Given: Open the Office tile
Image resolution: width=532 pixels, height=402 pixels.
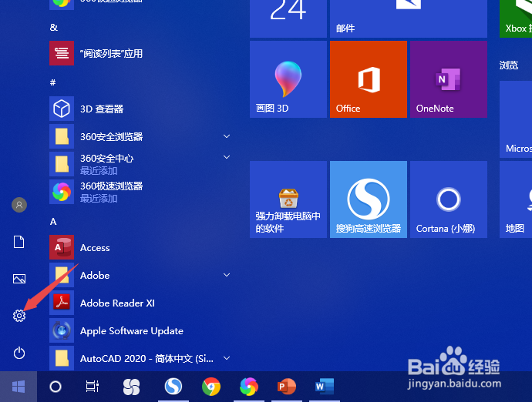Looking at the screenshot, I should 368,79.
